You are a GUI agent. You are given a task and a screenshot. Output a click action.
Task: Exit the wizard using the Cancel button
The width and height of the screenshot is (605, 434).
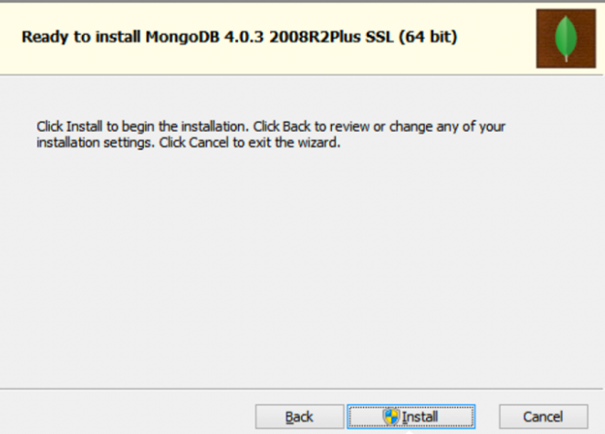(x=543, y=416)
